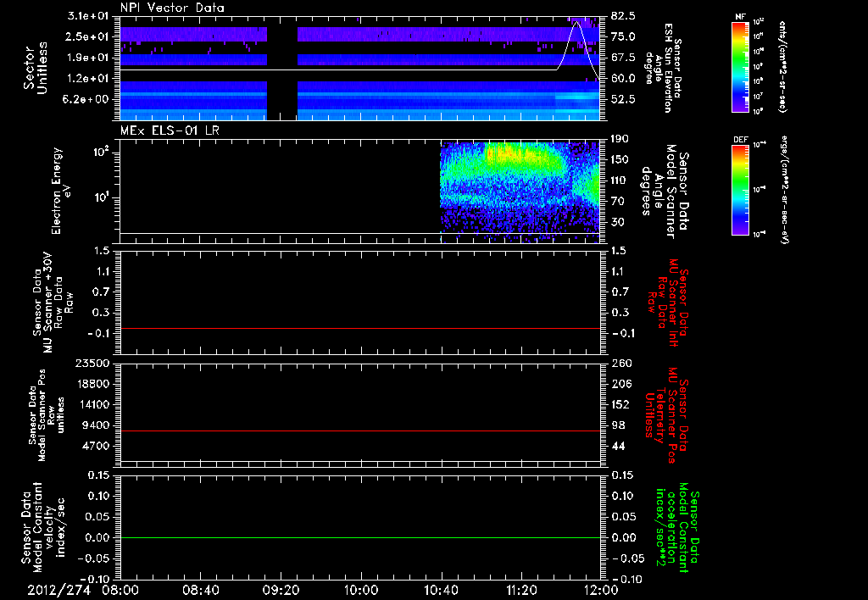The height and width of the screenshot is (600, 868).
Task: Select the "Sector Unitless" axis title
Action: tap(36, 68)
